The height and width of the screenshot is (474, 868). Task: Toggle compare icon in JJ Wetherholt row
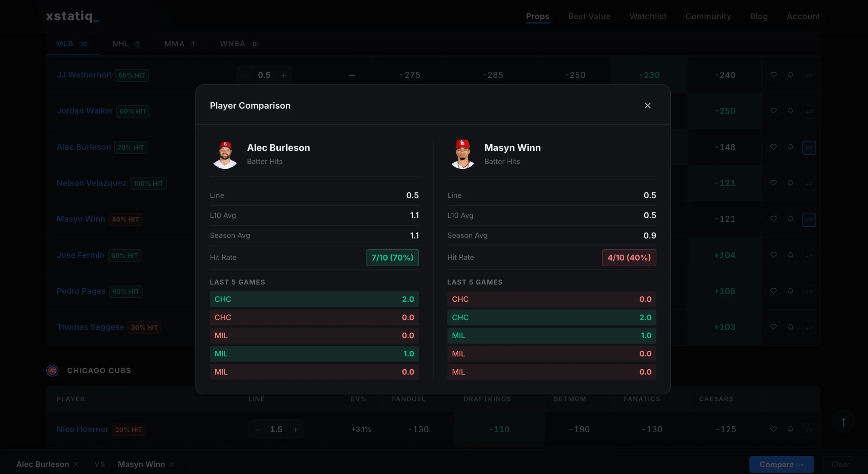coord(809,75)
